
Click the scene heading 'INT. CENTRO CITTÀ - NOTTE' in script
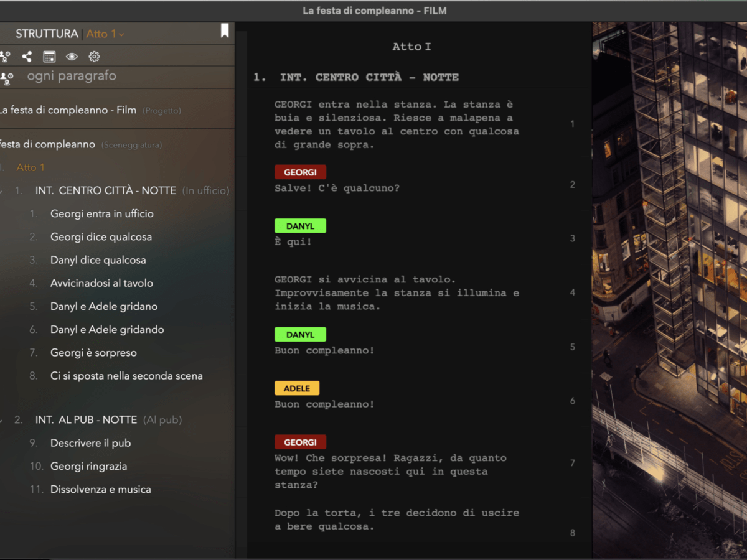(369, 78)
